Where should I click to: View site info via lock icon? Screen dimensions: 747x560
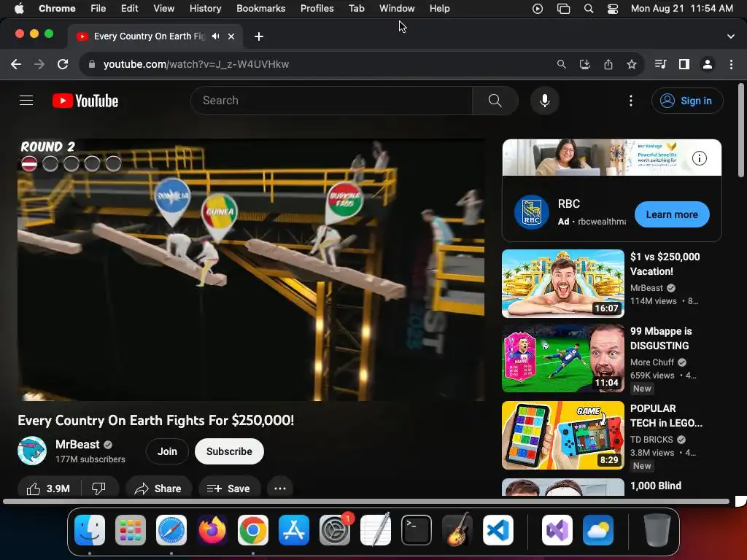click(92, 64)
